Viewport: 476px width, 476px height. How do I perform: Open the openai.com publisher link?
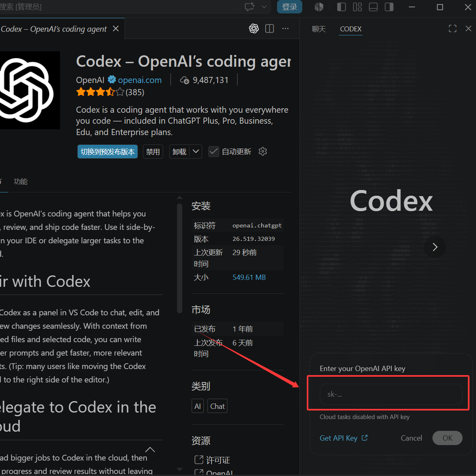point(140,80)
